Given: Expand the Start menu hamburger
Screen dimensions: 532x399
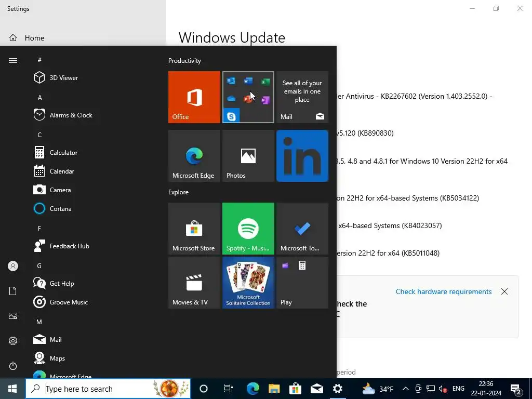Looking at the screenshot, I should (13, 60).
